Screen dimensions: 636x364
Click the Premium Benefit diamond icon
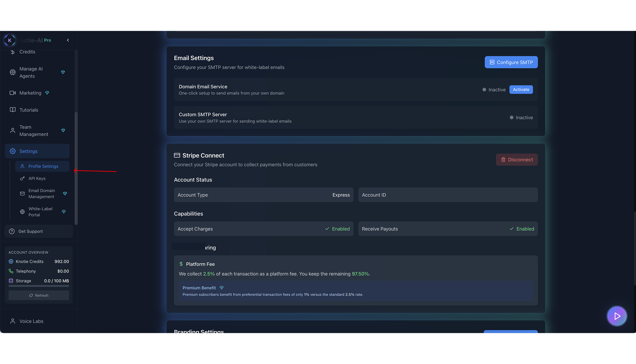[222, 288]
